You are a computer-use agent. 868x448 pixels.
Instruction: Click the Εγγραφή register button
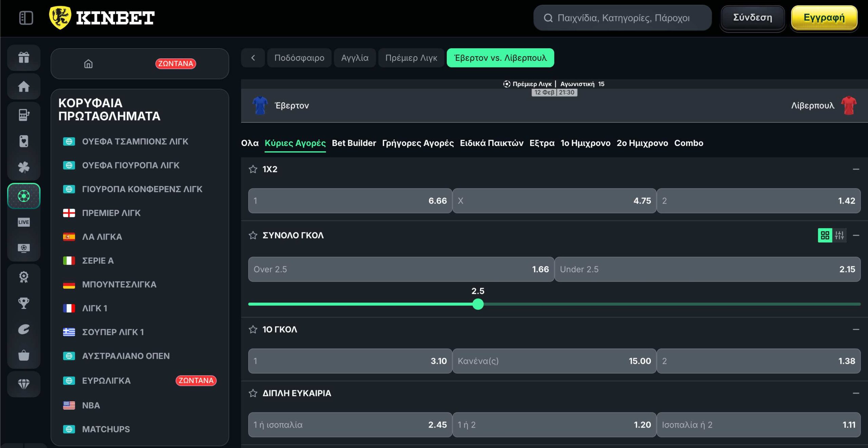pyautogui.click(x=824, y=18)
